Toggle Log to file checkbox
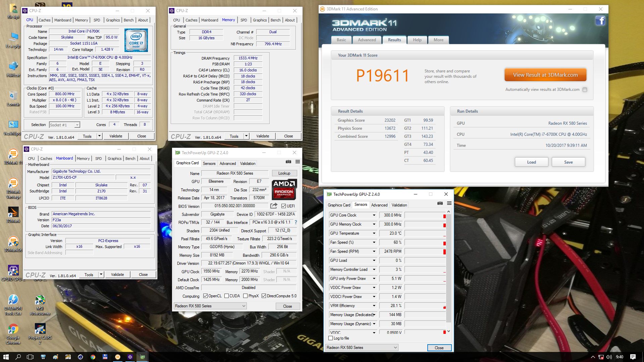644x362 pixels. point(331,338)
